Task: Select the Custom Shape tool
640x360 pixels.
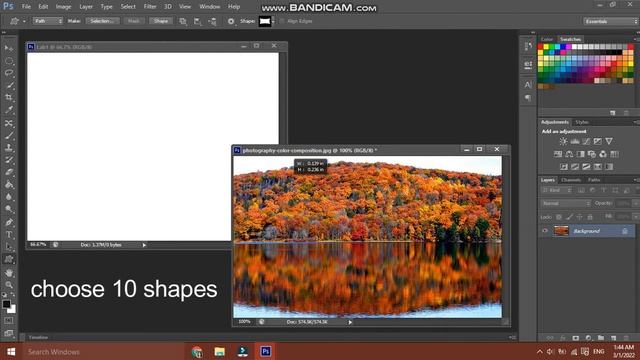Action: click(x=9, y=259)
